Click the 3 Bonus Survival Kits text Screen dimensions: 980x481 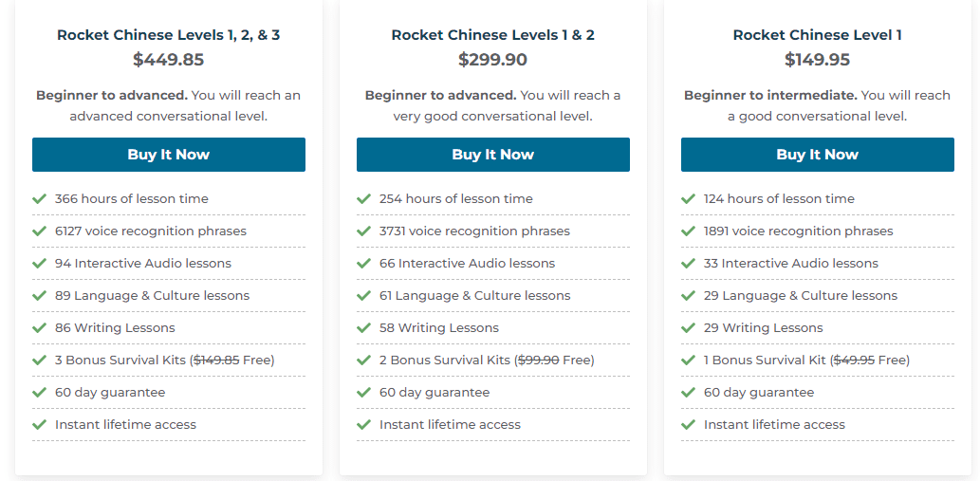pyautogui.click(x=120, y=361)
